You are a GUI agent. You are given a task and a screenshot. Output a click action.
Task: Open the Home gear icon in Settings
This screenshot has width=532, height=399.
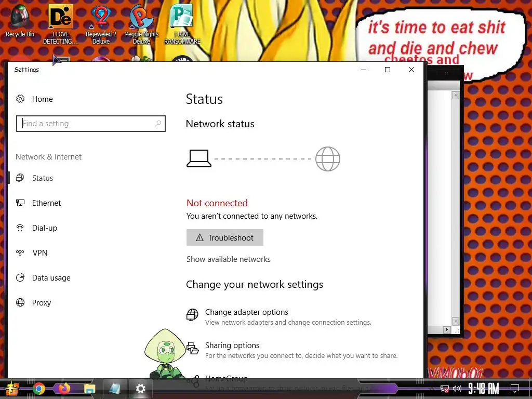click(x=20, y=99)
